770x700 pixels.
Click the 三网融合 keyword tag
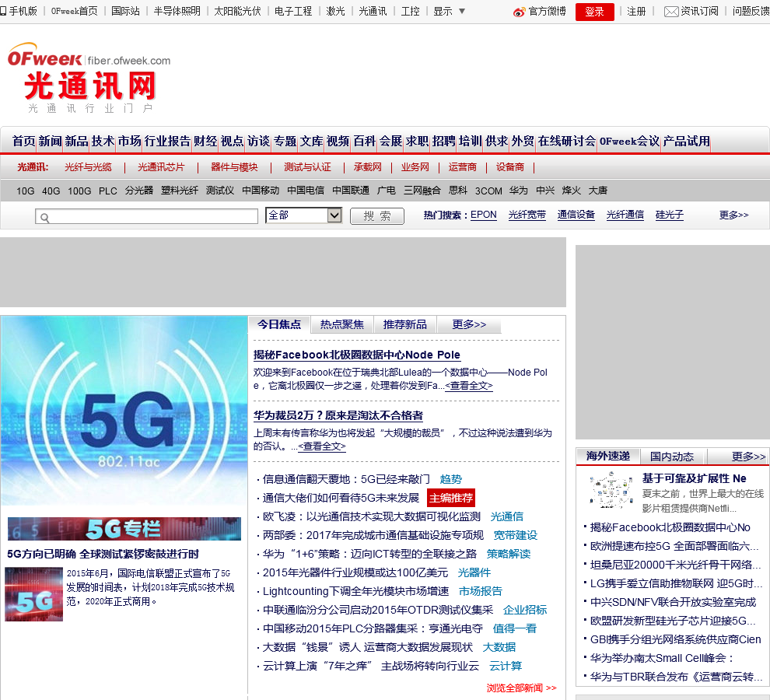point(422,191)
